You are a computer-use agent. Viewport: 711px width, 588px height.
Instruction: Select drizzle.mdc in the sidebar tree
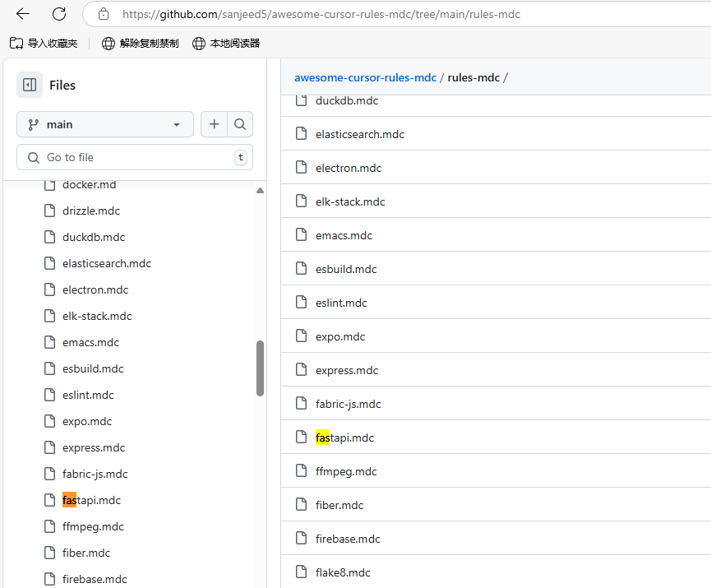(91, 211)
